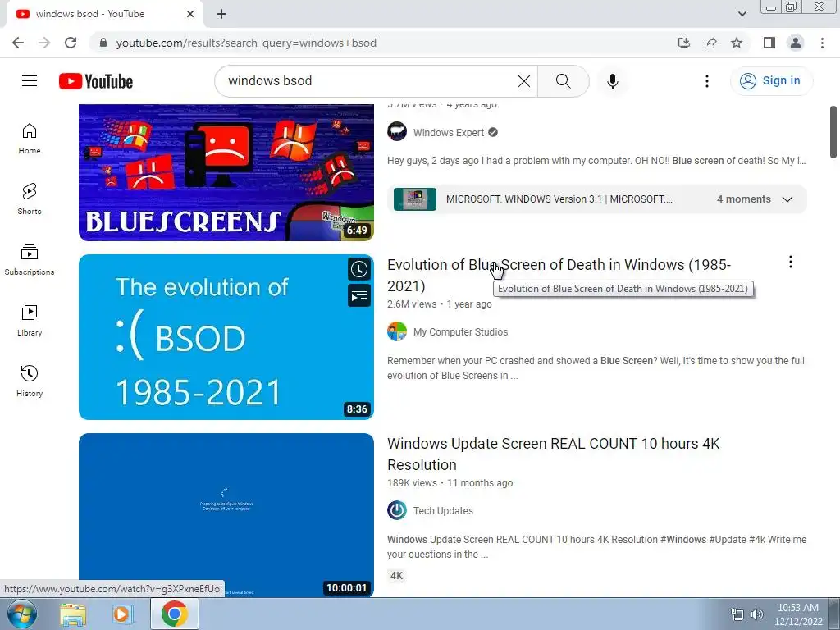Click the Windows Update video description text
Image resolution: width=840 pixels, height=630 pixels.
point(597,547)
